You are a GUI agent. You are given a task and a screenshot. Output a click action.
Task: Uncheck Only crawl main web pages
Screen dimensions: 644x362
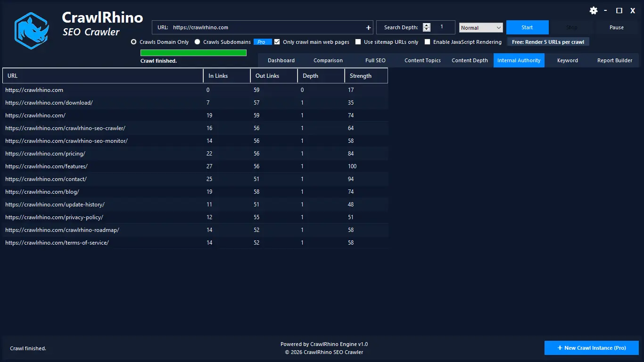(277, 42)
